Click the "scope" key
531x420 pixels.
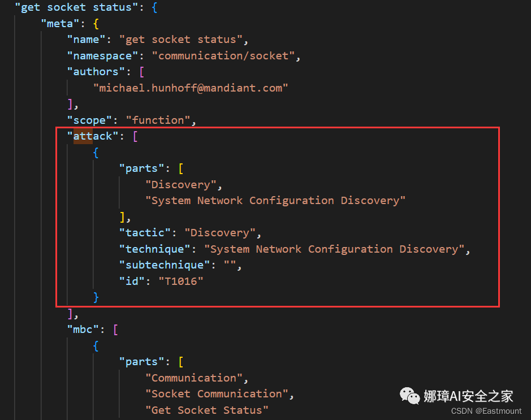click(89, 120)
